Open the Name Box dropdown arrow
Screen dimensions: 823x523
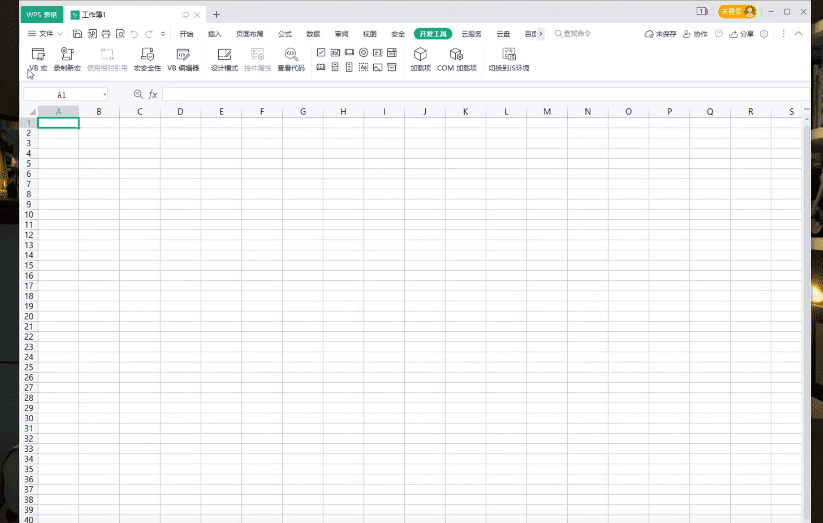tap(104, 94)
